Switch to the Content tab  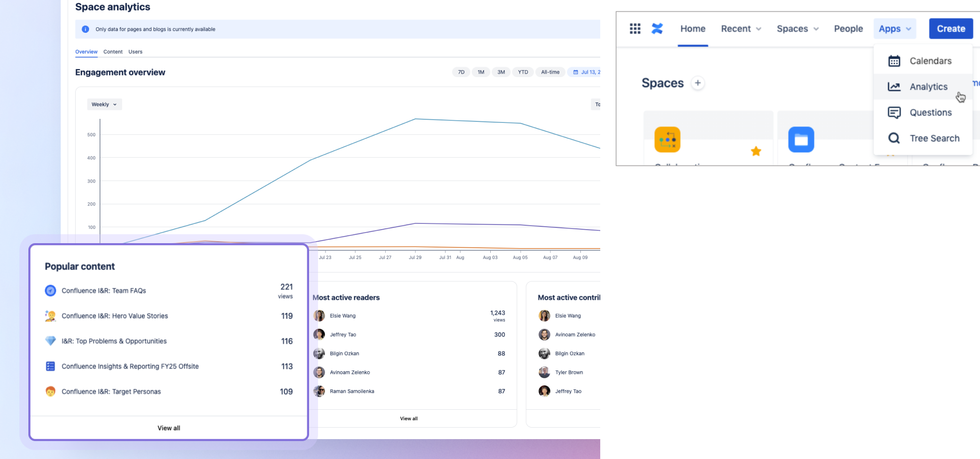[x=113, y=52]
